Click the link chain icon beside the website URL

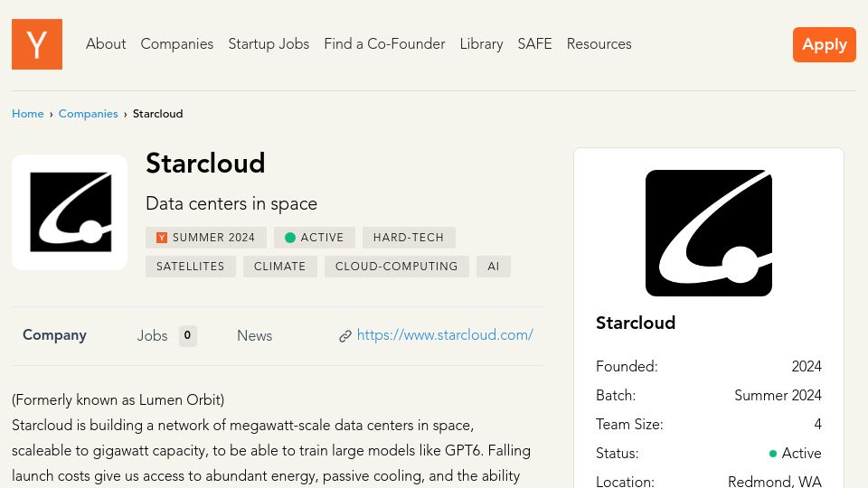[344, 336]
